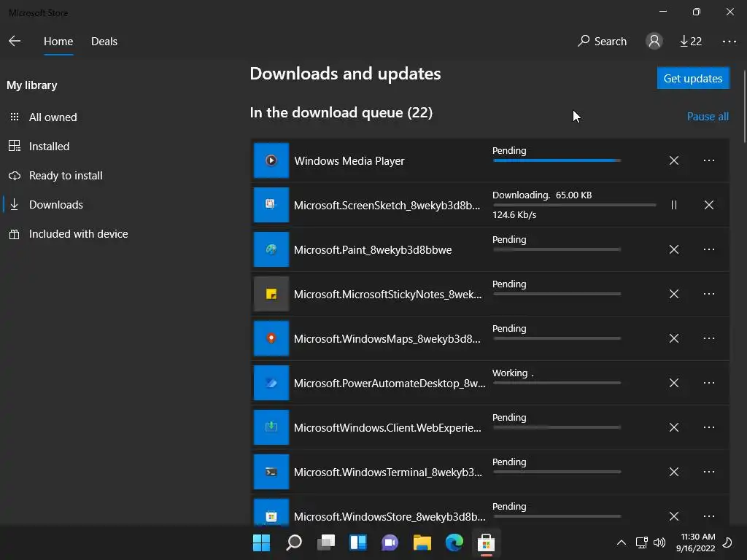This screenshot has height=560, width=747.
Task: Click the ScreenSketch app icon
Action: [271, 205]
